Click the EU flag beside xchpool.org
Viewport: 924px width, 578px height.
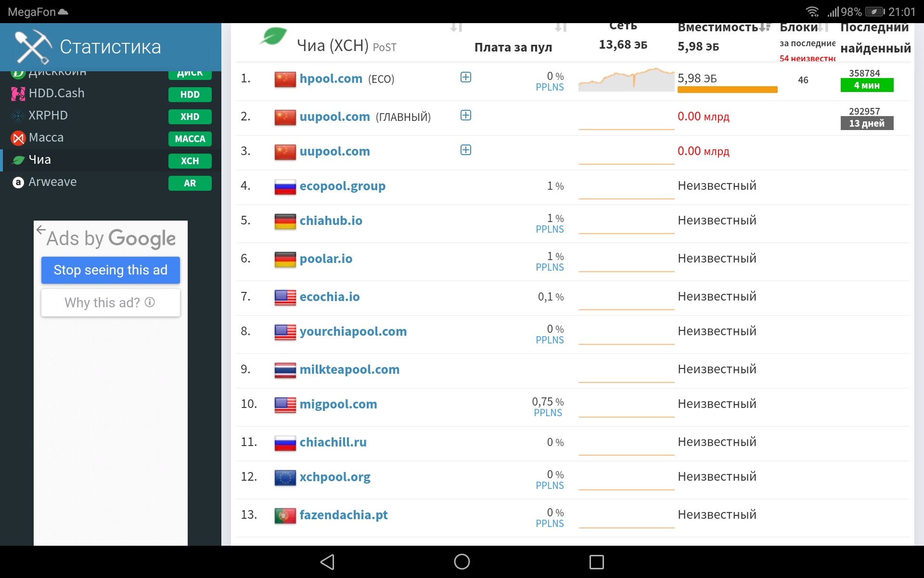(x=285, y=477)
